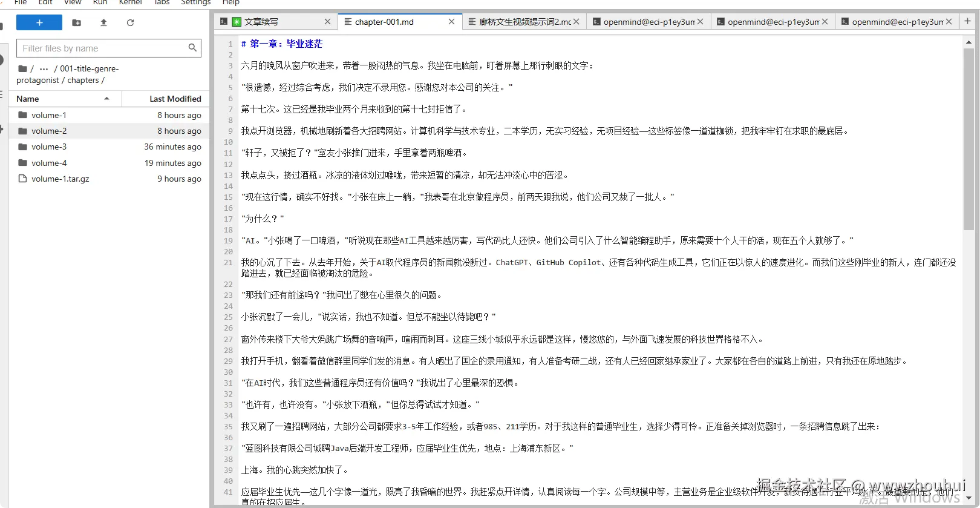
Task: Click the line '"轩子，又被拒了？"室友小张…'
Action: (354, 153)
